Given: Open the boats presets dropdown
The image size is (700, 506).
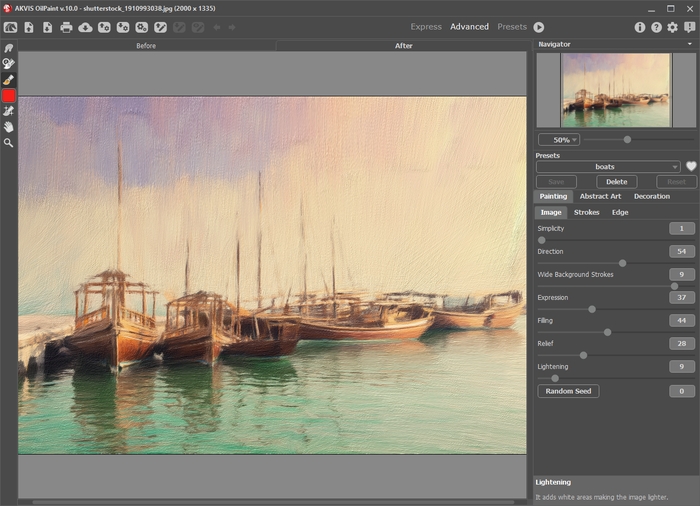Looking at the screenshot, I should tap(608, 167).
